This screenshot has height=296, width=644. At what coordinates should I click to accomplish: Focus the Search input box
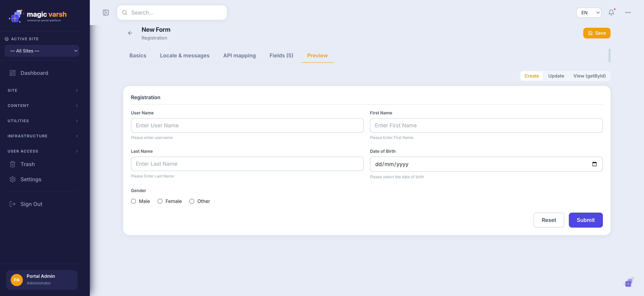tap(172, 13)
